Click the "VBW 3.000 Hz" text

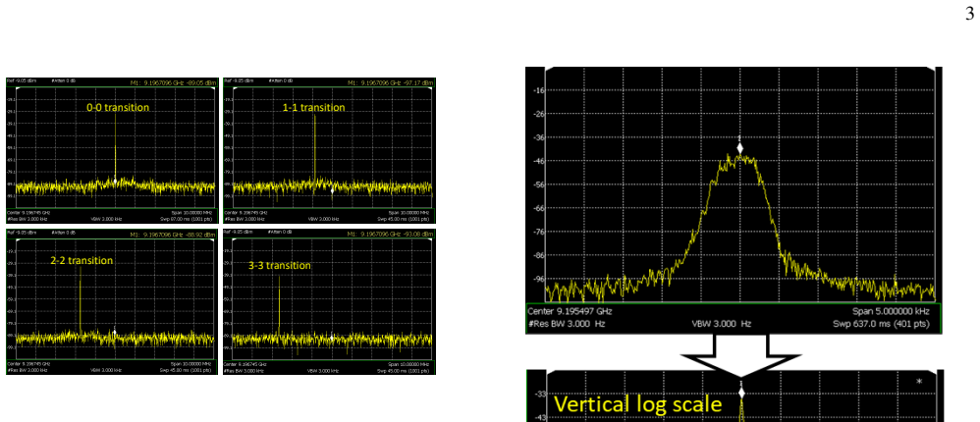[722, 323]
